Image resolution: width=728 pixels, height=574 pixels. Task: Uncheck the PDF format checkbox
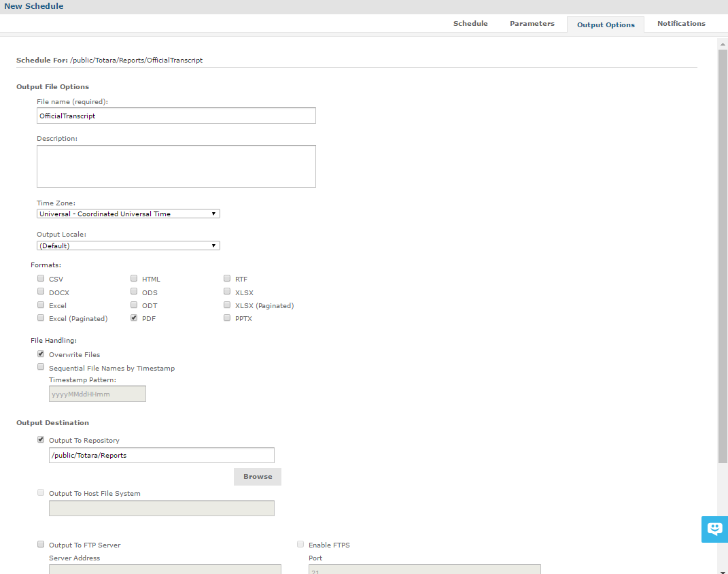click(x=134, y=318)
